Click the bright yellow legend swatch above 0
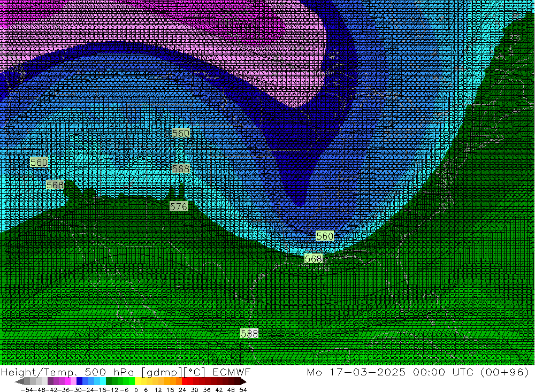This screenshot has height=392, width=535. pos(138,381)
